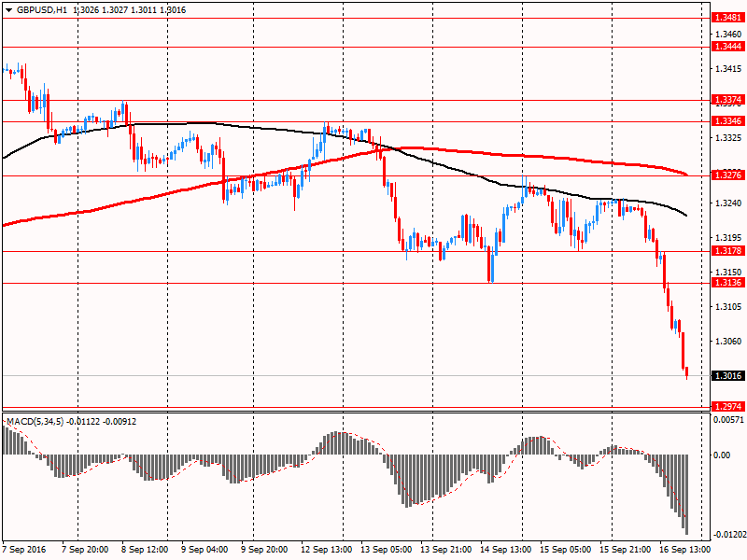Click the MACD scale value 0.00571
747x560 pixels.
[x=728, y=420]
